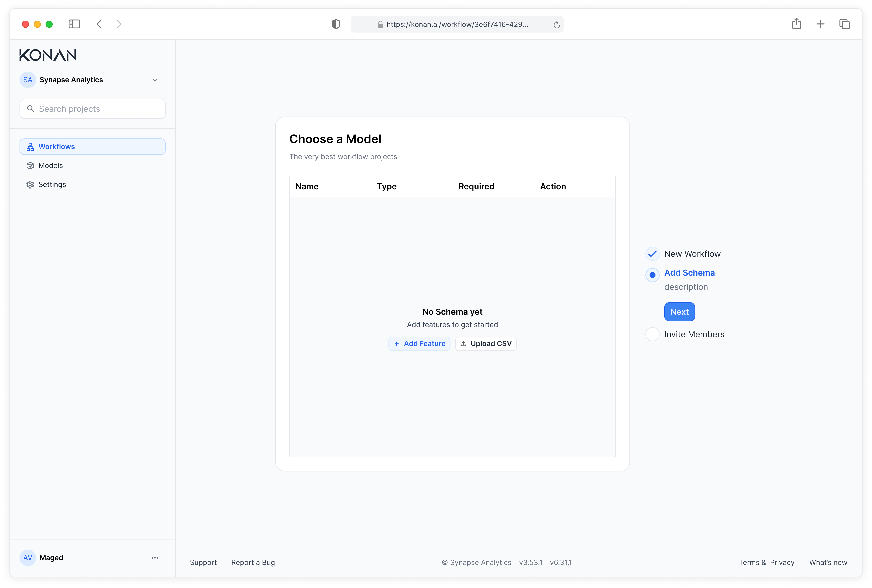The height and width of the screenshot is (588, 872).
Task: Click the Add Feature button
Action: tap(419, 343)
